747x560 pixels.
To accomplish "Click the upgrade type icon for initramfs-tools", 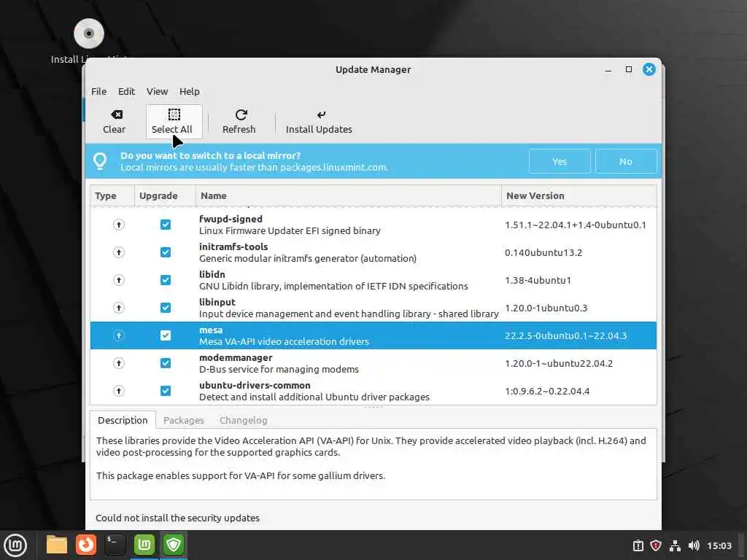I will [x=119, y=252].
